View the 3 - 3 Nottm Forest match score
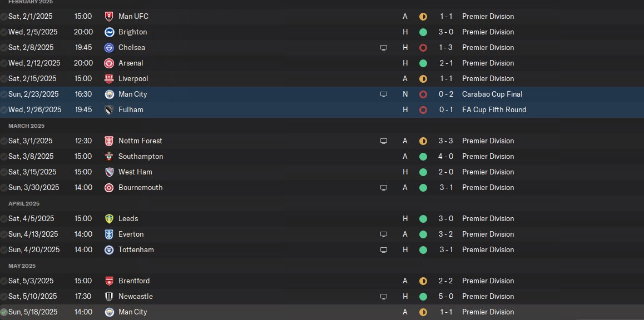Image resolution: width=644 pixels, height=320 pixels. coord(445,141)
